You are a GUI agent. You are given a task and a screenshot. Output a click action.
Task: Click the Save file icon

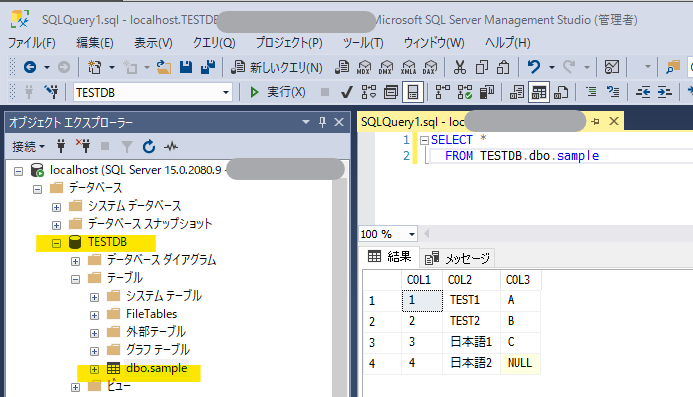tap(186, 67)
